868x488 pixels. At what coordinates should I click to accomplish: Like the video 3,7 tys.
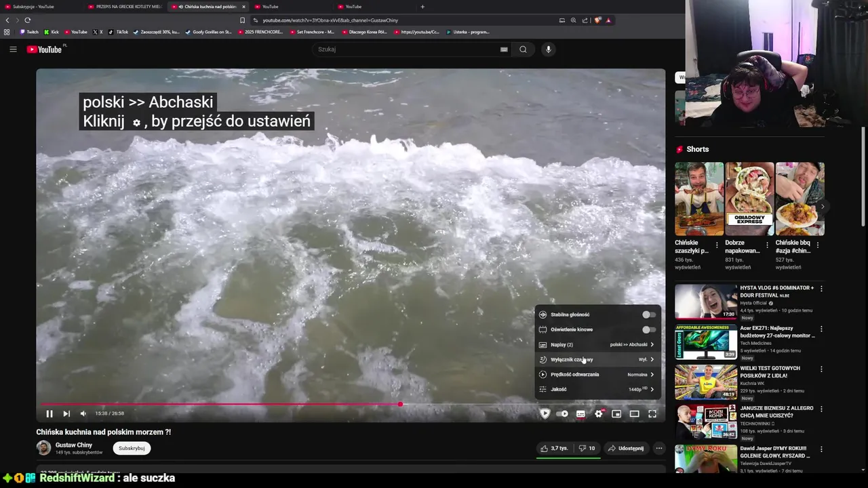(554, 448)
